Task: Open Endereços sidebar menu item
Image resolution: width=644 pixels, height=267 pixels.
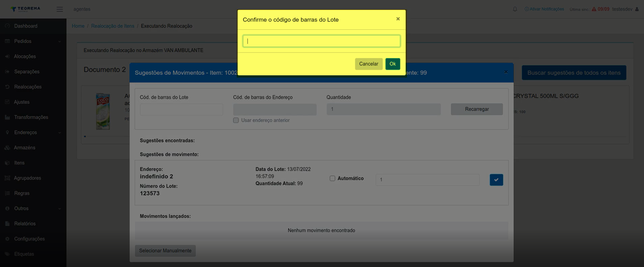Action: click(x=25, y=132)
